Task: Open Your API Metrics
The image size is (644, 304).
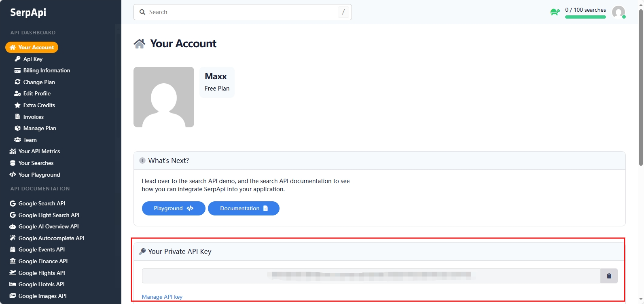Action: 39,151
